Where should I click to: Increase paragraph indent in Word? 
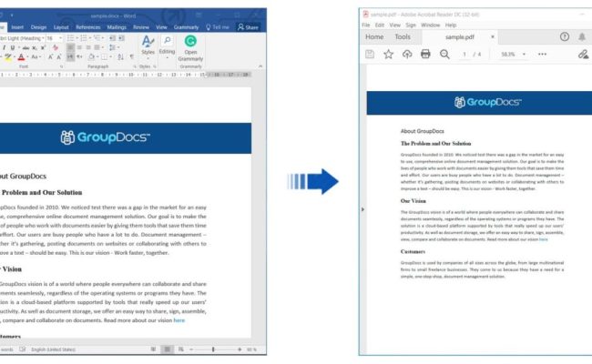point(121,38)
